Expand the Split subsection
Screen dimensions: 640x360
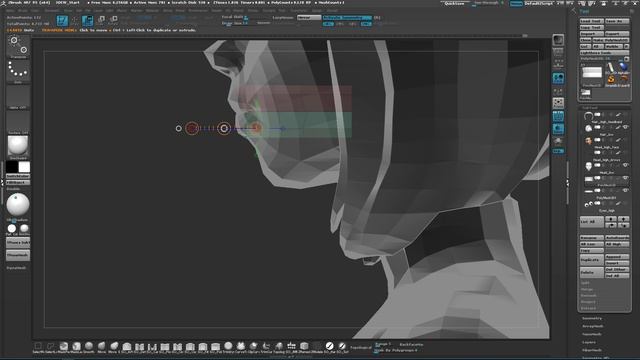point(585,283)
